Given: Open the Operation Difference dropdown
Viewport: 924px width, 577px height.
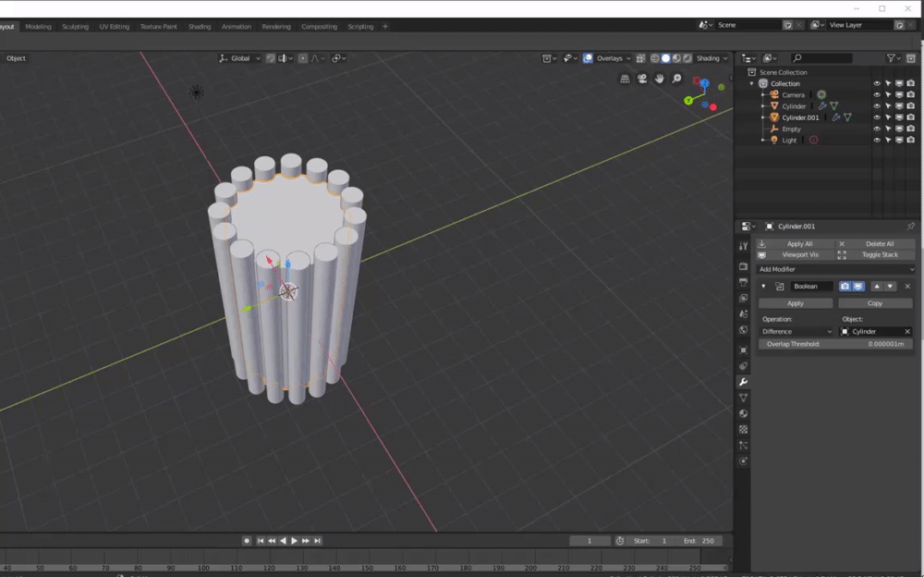Looking at the screenshot, I should coord(796,331).
